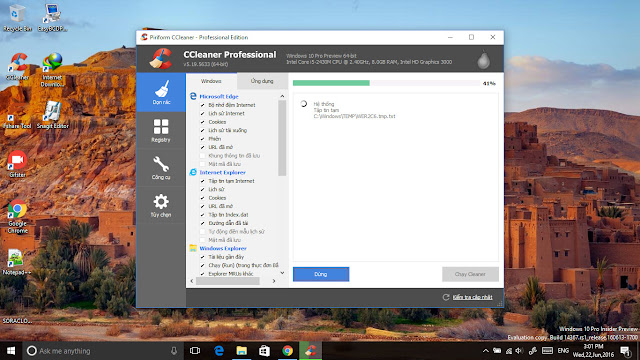Viewport: 640px width, 360px height.
Task: Open File Explorer from taskbar
Action: click(242, 351)
